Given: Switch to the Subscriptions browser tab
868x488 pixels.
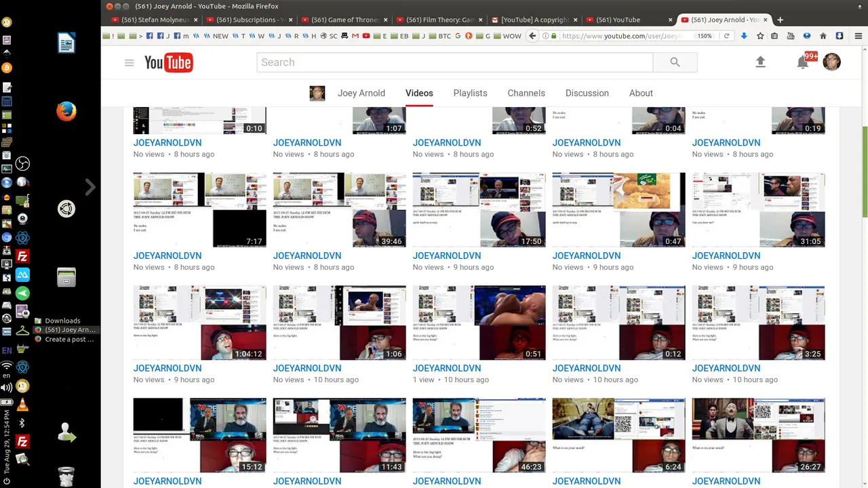Looking at the screenshot, I should point(248,20).
